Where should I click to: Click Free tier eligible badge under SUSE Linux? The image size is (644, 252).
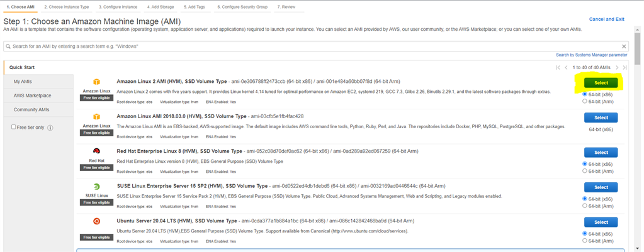click(x=96, y=202)
